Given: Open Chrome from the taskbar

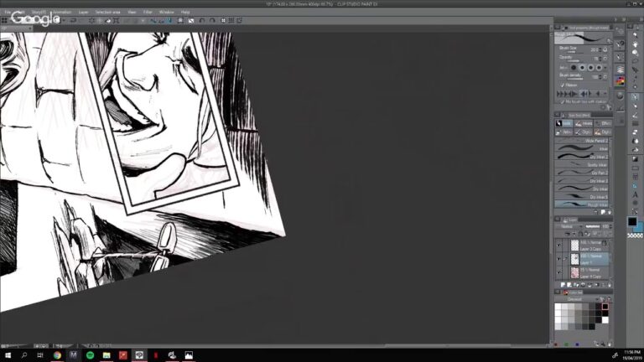Looking at the screenshot, I should pos(57,355).
